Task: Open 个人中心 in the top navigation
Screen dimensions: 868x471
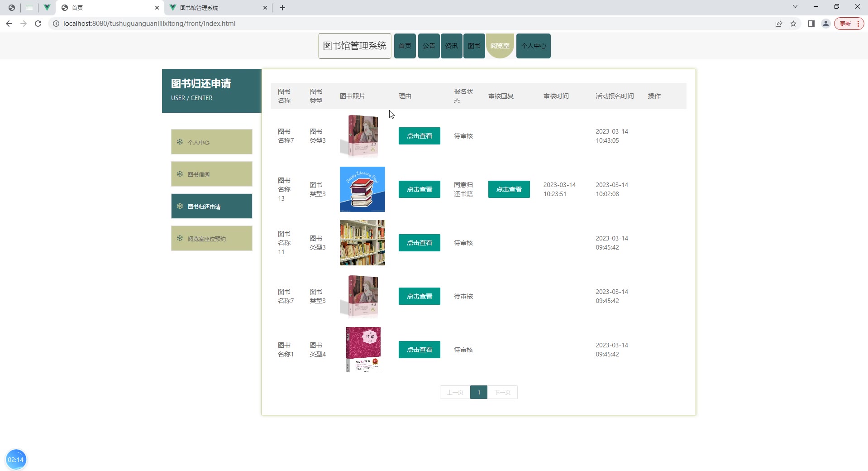Action: point(534,46)
